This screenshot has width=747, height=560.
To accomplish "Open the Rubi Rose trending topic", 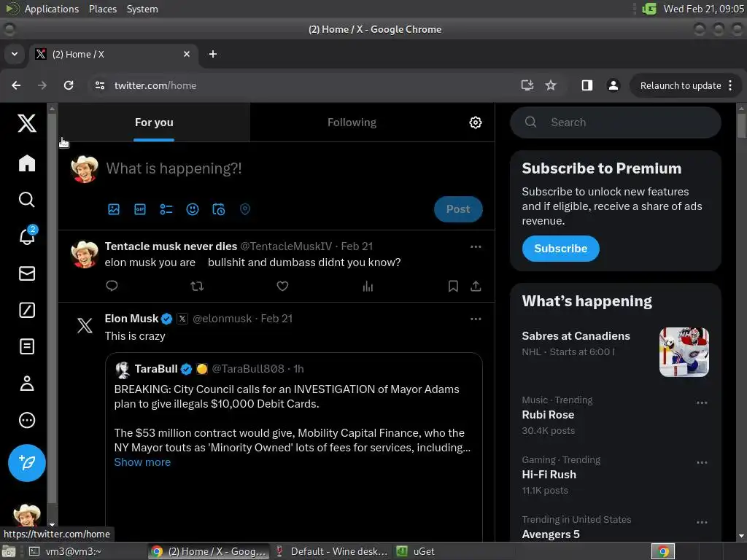I will (x=548, y=415).
